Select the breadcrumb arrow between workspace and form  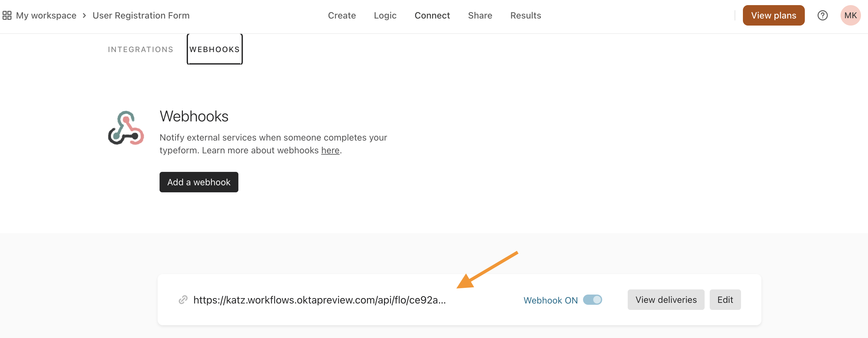tap(84, 16)
